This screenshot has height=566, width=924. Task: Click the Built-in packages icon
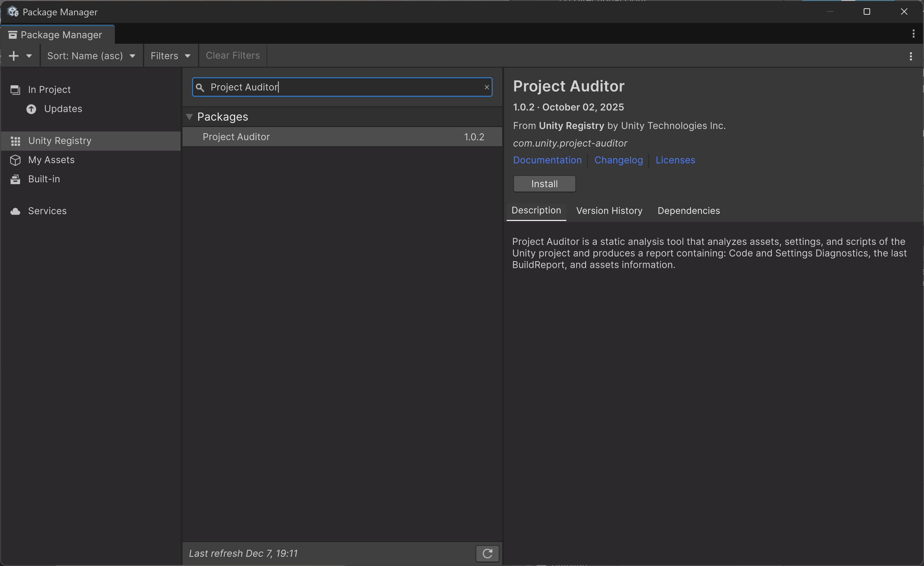[x=15, y=179]
